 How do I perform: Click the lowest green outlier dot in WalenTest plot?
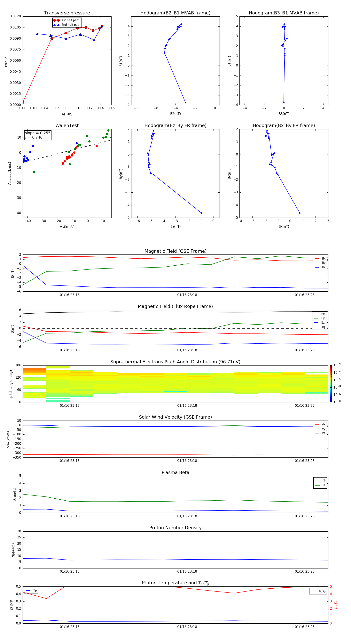coord(34,172)
